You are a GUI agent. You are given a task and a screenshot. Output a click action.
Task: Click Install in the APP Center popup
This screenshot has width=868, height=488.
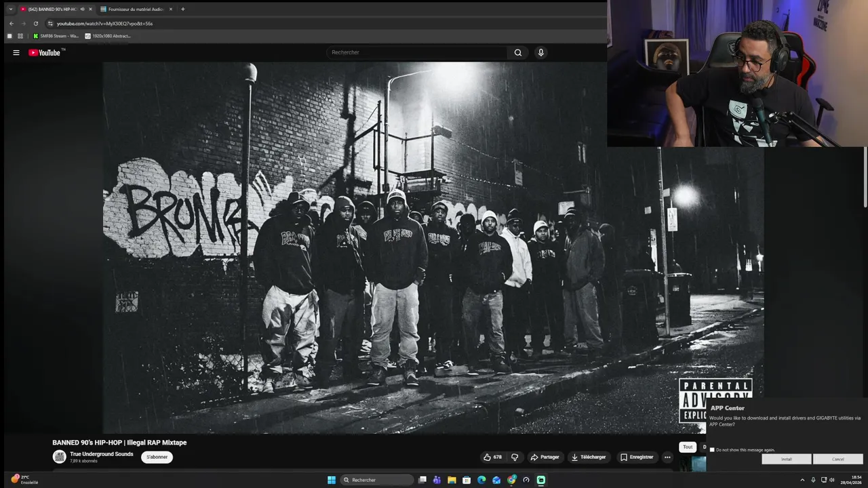click(787, 459)
